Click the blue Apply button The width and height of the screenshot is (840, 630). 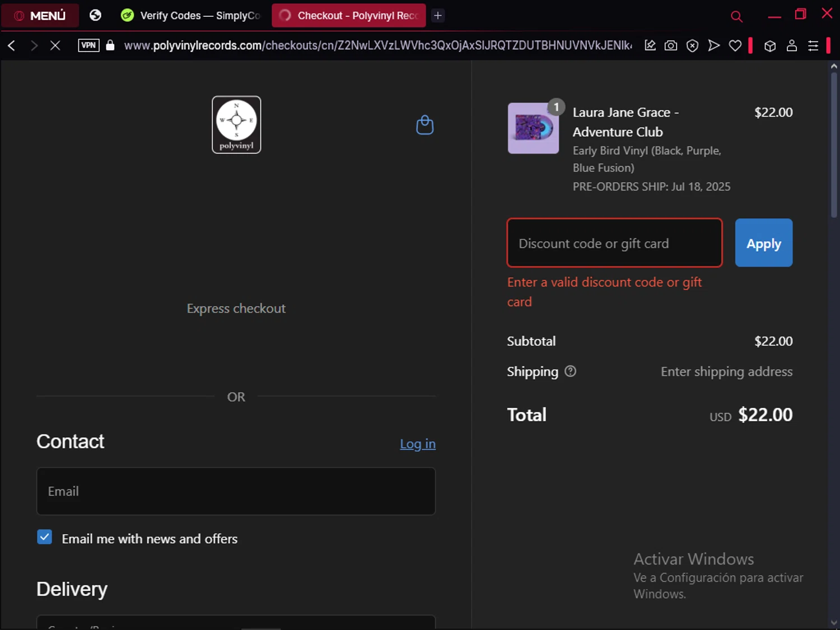coord(764,243)
